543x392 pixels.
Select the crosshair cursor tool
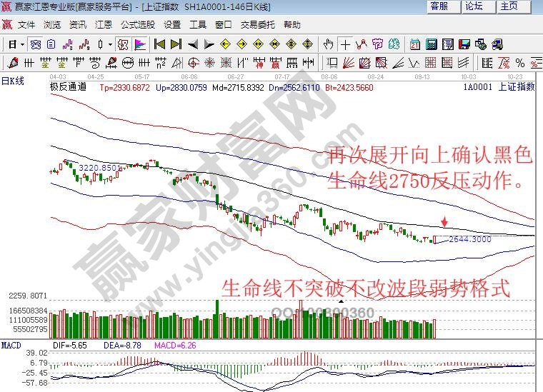345,44
